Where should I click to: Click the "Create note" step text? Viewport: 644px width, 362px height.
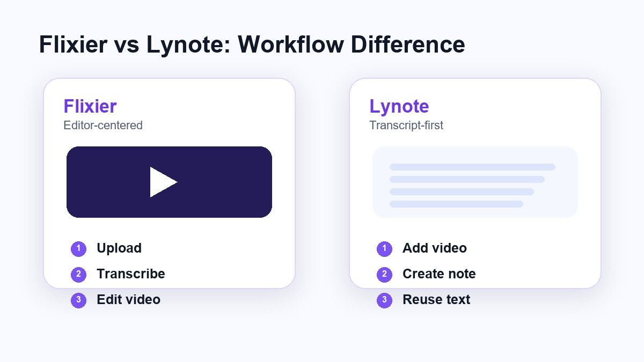coord(439,274)
